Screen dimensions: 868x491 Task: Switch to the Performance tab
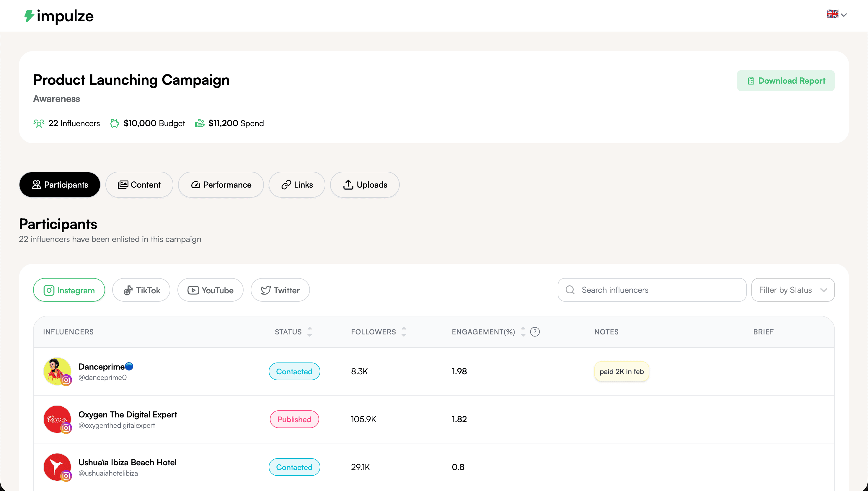(x=221, y=185)
